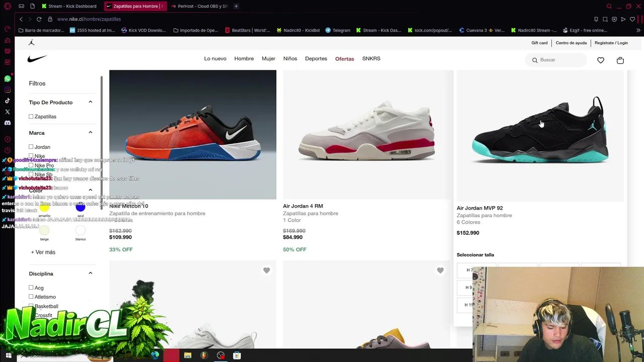This screenshot has height=362, width=644.
Task: Click the Gift card link
Action: tap(539, 43)
